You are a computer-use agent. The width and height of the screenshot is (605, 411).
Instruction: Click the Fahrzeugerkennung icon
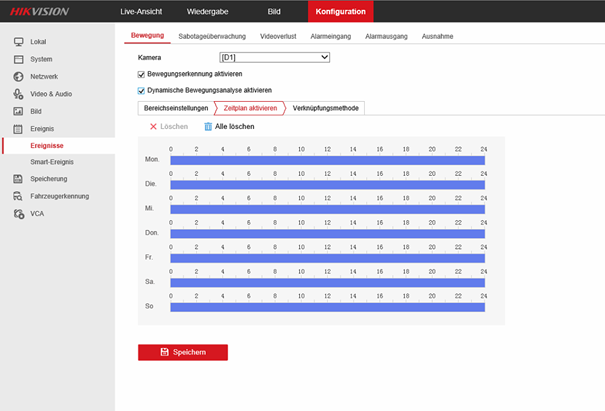click(x=18, y=196)
